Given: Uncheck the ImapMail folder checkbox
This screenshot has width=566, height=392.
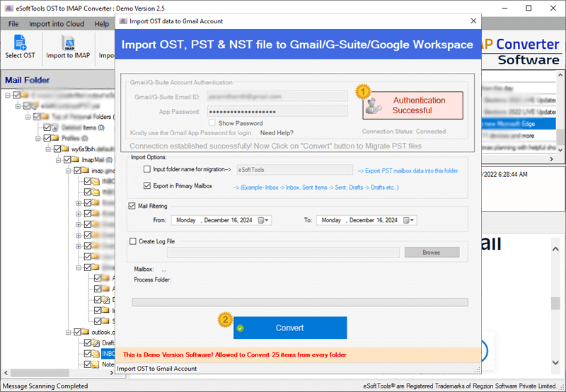Looking at the screenshot, I should (x=67, y=159).
